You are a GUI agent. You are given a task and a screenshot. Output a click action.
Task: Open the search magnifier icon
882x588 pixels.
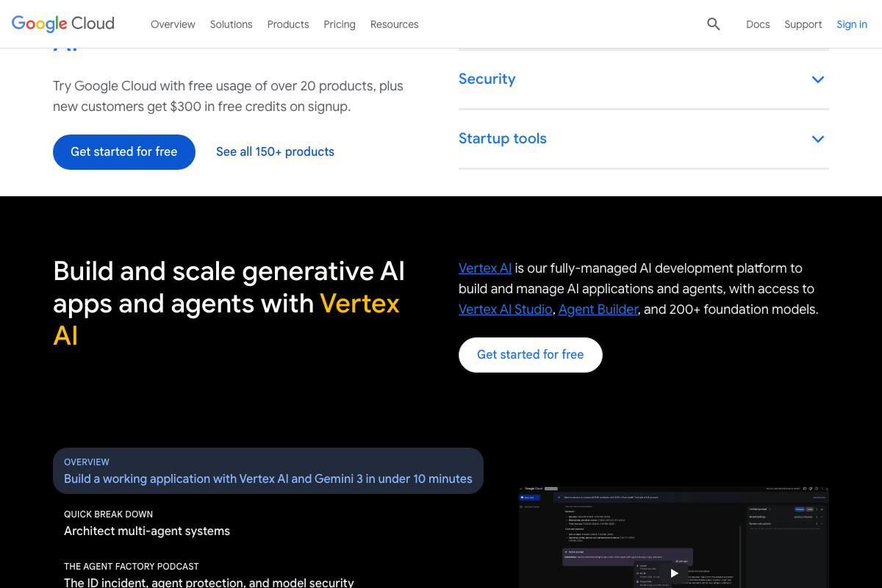(x=714, y=24)
